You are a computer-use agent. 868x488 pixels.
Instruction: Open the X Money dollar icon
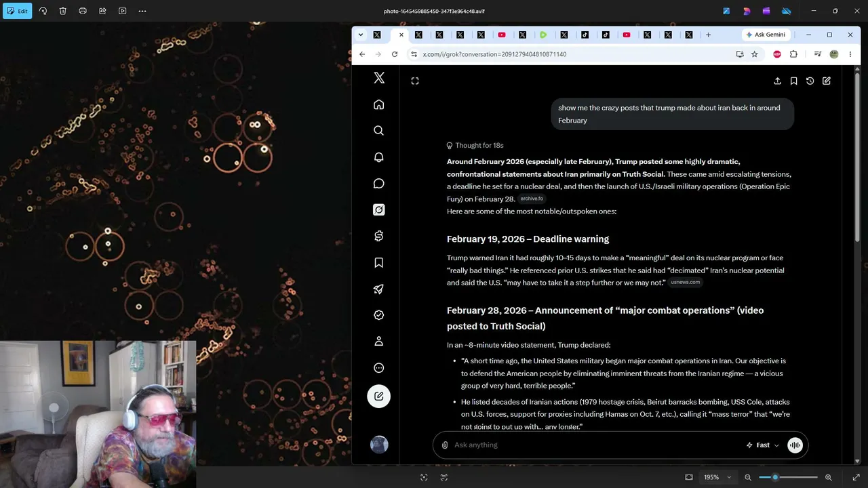click(379, 236)
